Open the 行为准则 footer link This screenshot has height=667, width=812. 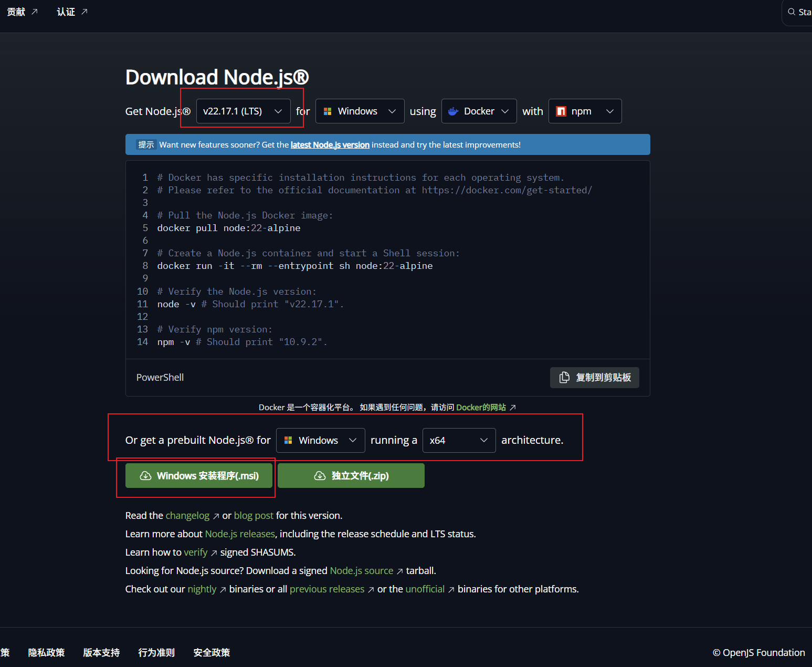click(x=156, y=652)
